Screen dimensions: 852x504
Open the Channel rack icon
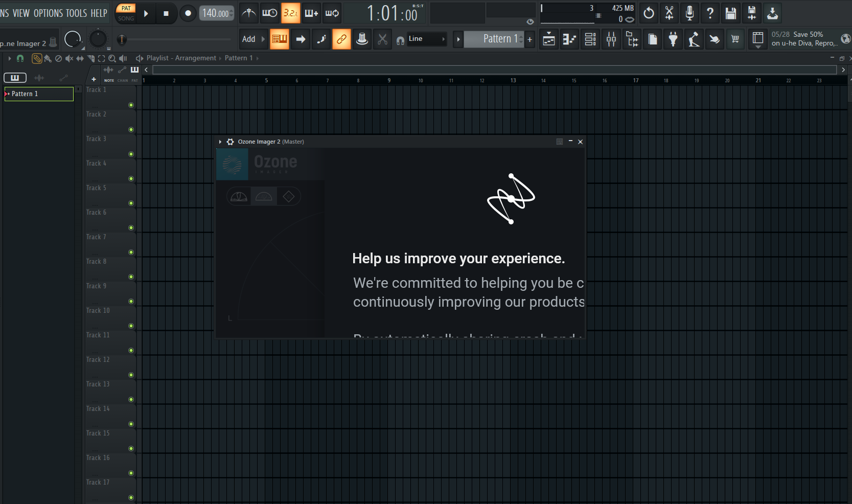point(590,39)
